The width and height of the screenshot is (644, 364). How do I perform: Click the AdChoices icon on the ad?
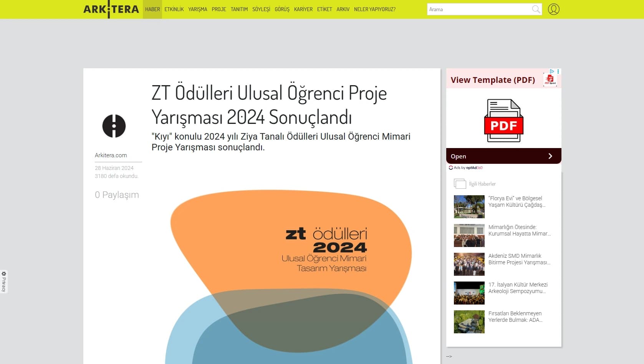(552, 71)
